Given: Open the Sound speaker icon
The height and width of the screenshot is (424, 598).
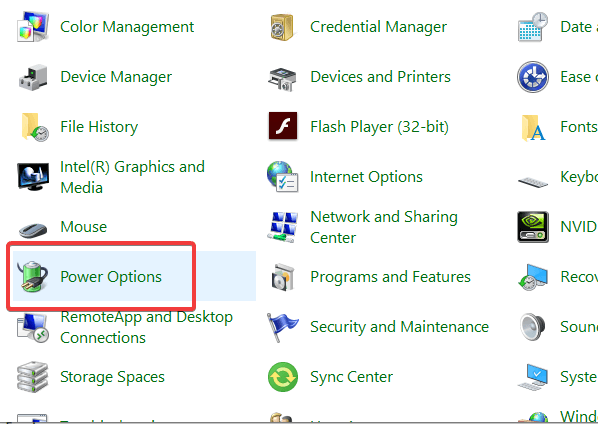Looking at the screenshot, I should [x=533, y=327].
